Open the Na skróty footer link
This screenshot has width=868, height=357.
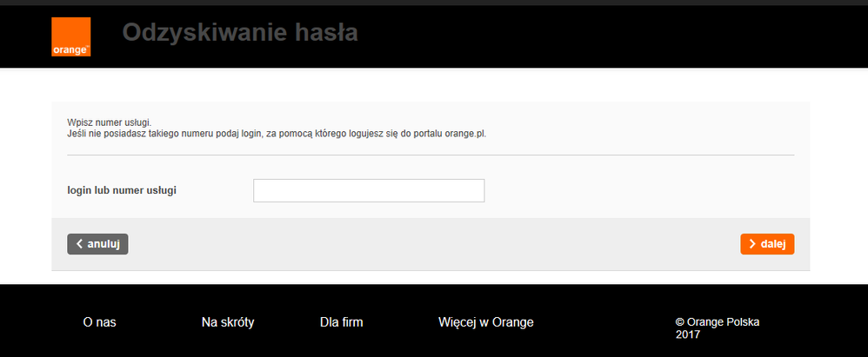coord(228,323)
